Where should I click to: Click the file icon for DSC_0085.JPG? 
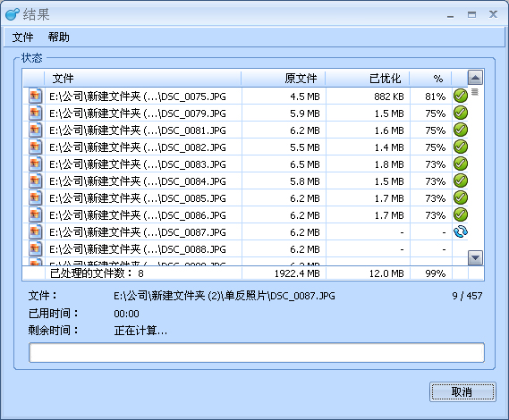[x=36, y=197]
